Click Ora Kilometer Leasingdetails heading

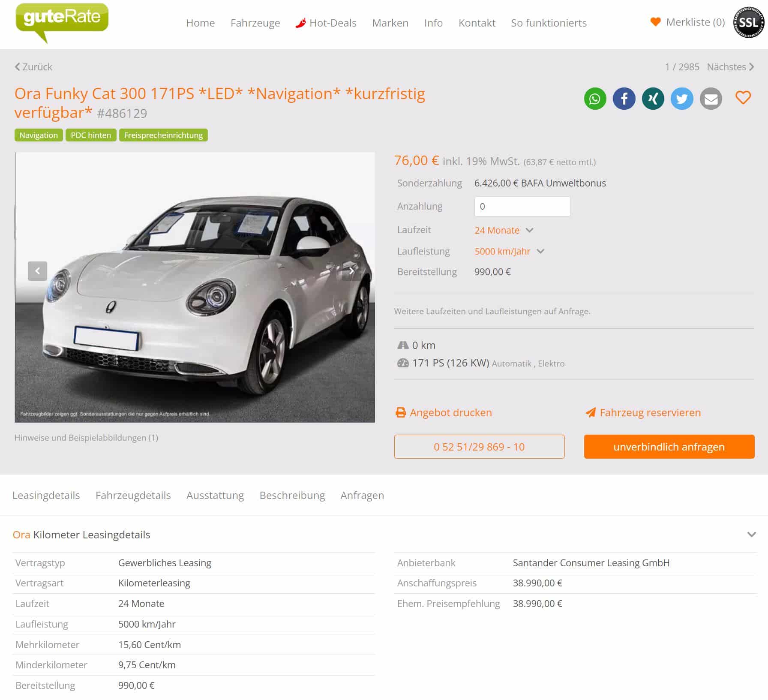pyautogui.click(x=81, y=535)
